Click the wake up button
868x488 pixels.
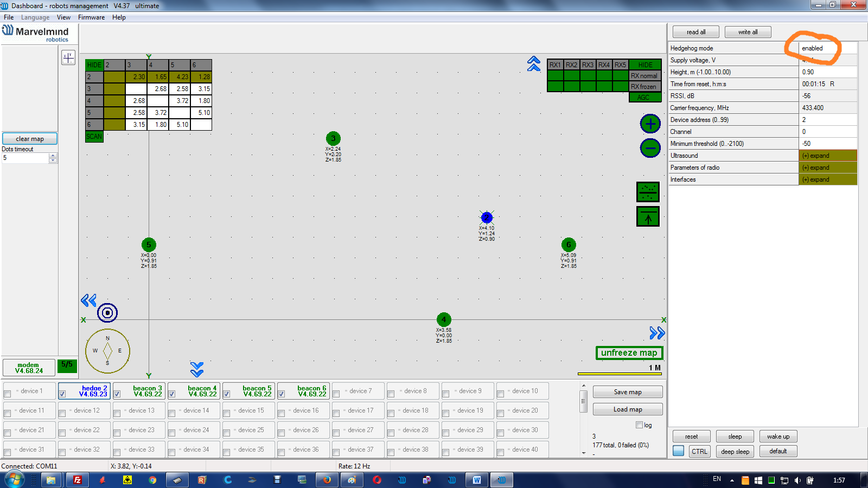pyautogui.click(x=778, y=436)
